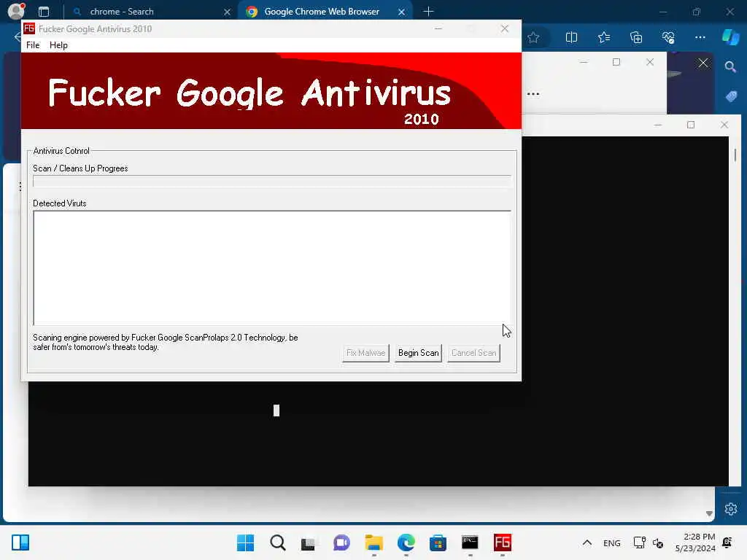Screen dimensions: 747x560
Task: Open the Help menu
Action: coord(58,45)
